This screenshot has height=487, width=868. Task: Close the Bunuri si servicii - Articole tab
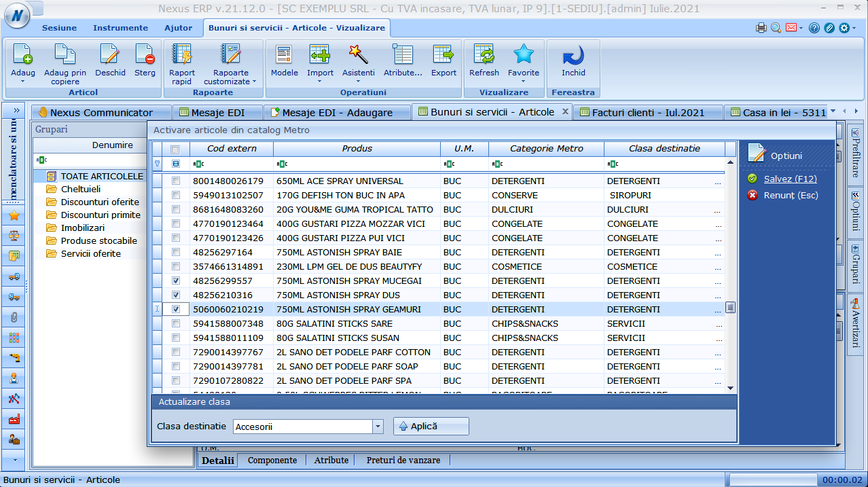(566, 111)
